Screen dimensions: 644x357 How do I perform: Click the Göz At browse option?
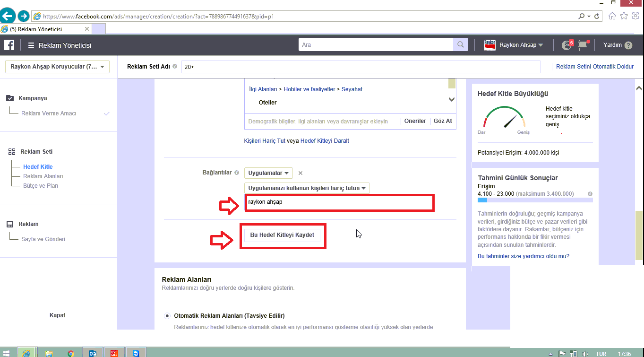[x=443, y=121]
